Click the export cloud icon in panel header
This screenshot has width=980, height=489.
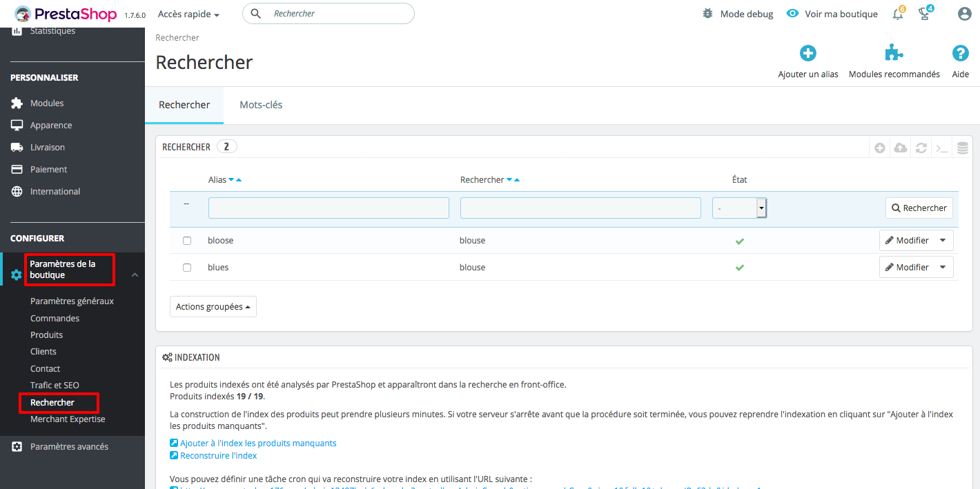900,148
